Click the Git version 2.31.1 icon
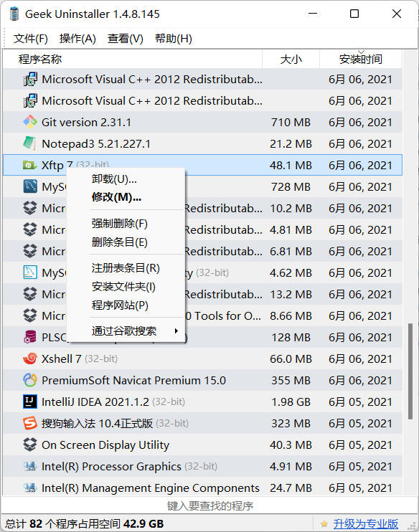419x532 pixels. [30, 122]
